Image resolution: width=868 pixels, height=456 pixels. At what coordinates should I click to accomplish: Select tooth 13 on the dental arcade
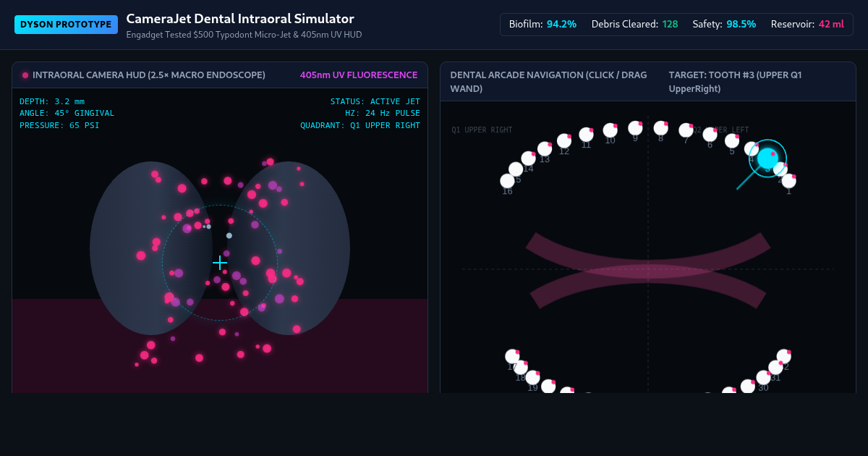545,149
